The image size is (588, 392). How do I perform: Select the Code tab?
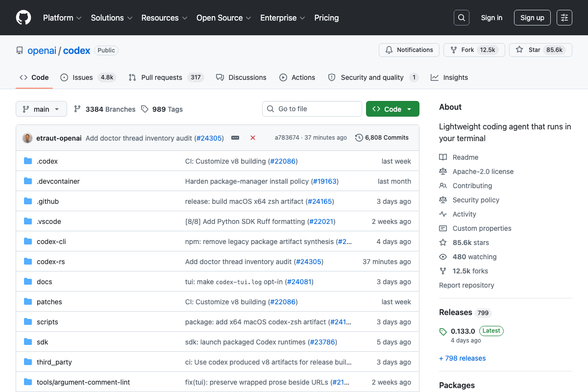click(x=34, y=77)
